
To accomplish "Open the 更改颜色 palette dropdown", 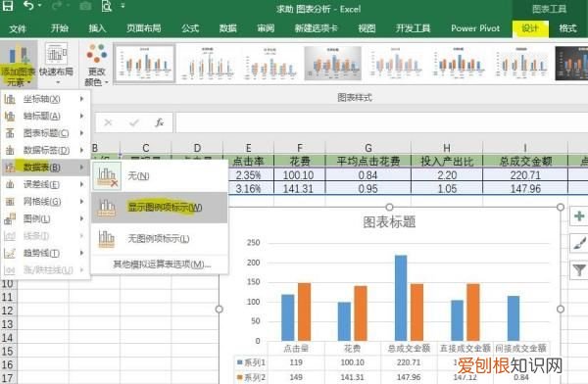I will 96,64.
